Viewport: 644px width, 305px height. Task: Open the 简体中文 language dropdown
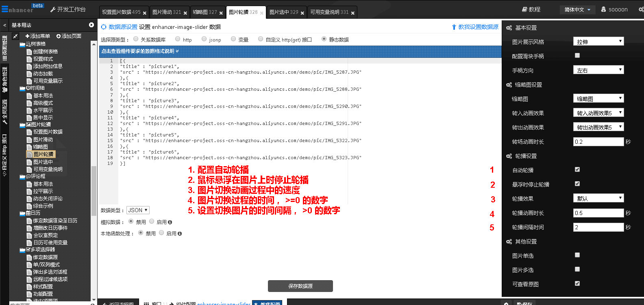(x=577, y=9)
